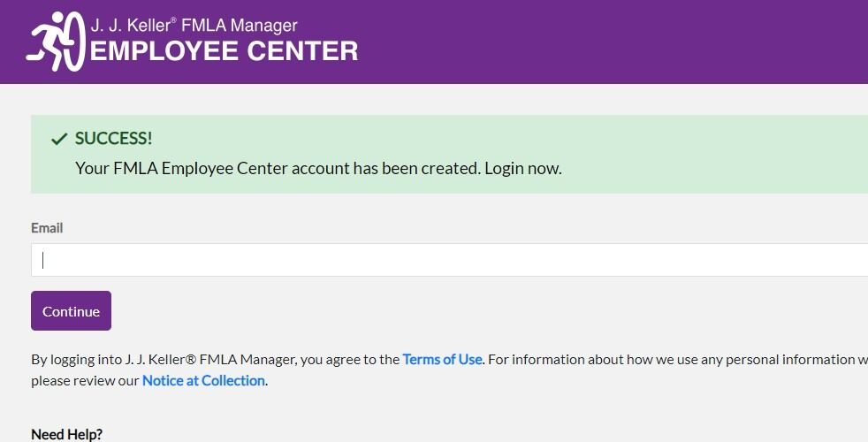Click the J. J. Keller FMLA Manager text
Viewport: 868px width, 442px height.
point(194,26)
